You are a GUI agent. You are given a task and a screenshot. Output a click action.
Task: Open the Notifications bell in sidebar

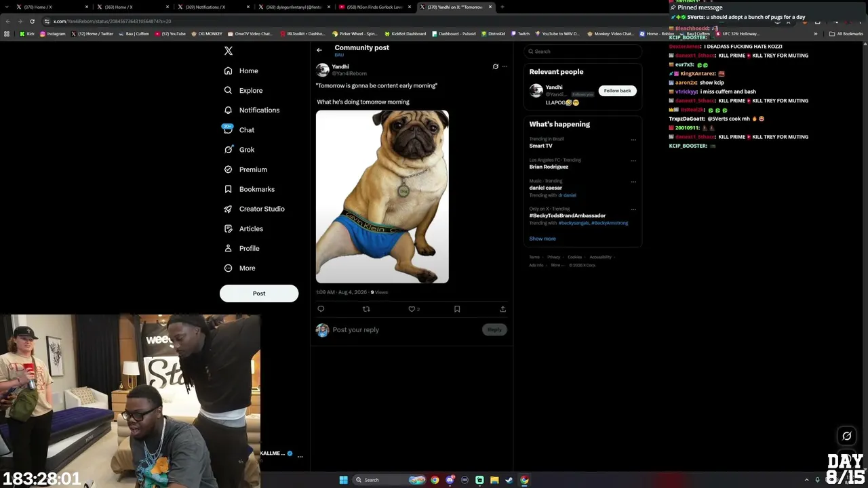tap(228, 110)
